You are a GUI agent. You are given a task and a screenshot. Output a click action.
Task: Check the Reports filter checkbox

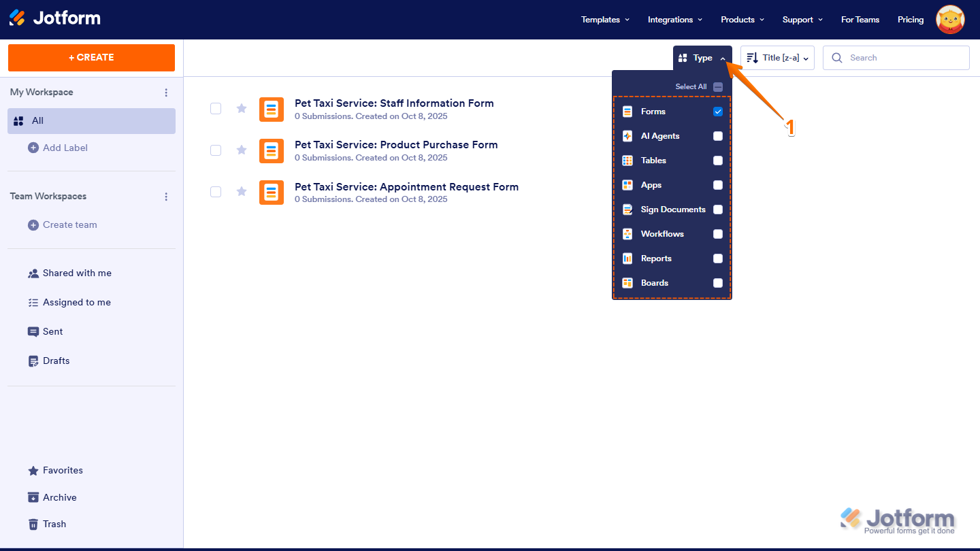pyautogui.click(x=718, y=258)
